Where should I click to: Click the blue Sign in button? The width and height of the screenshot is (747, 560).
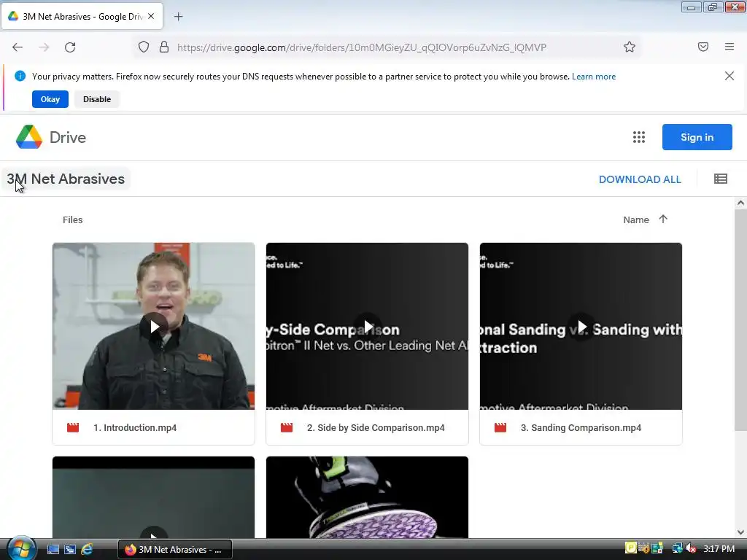[x=697, y=137]
